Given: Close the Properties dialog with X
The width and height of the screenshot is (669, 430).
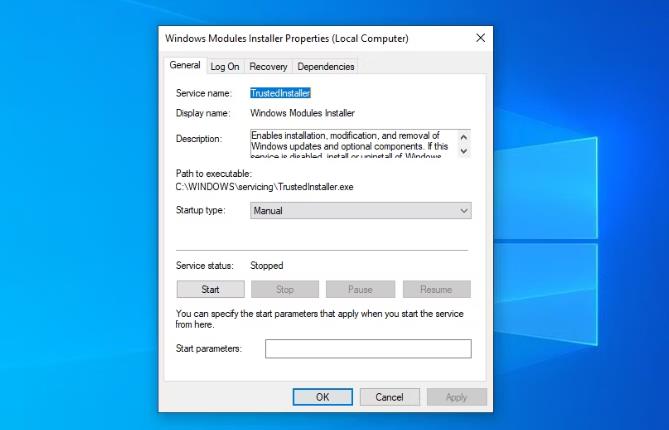Looking at the screenshot, I should click(480, 38).
